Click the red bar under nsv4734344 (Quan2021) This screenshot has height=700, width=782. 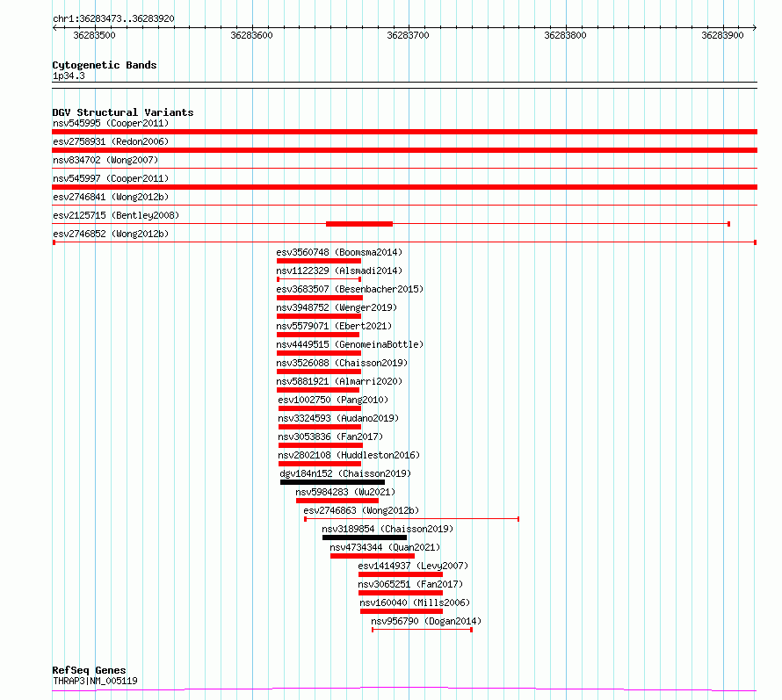(x=372, y=557)
